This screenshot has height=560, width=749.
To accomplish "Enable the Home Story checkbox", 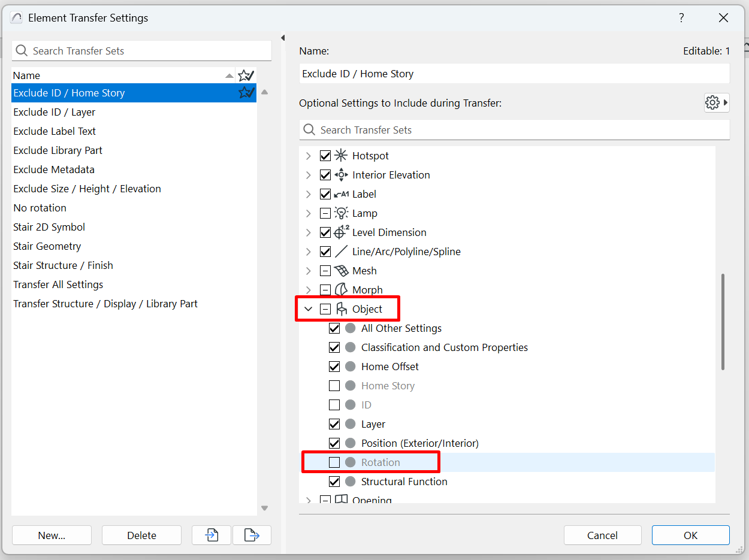I will [x=334, y=385].
